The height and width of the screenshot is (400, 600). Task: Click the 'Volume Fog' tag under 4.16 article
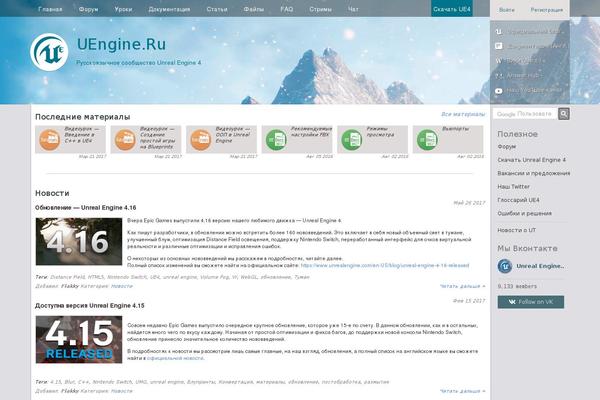coord(214,277)
